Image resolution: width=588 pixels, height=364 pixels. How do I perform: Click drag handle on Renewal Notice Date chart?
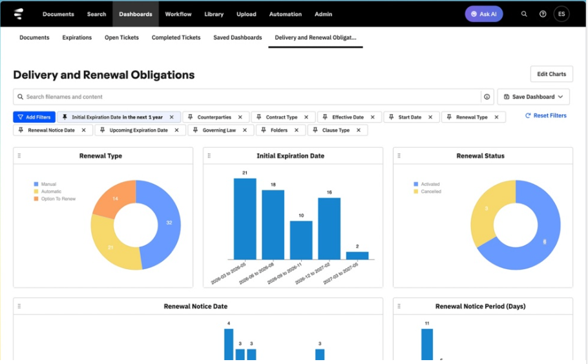coord(19,307)
